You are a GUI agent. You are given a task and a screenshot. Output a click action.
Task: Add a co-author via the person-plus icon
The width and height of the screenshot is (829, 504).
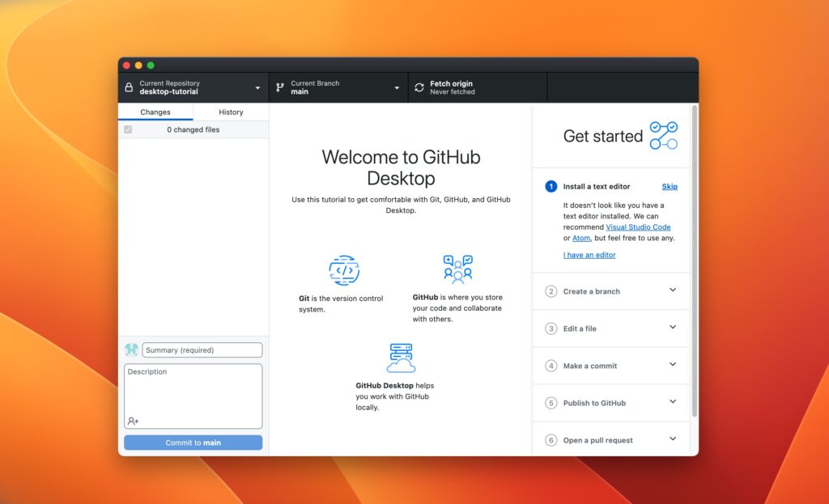[132, 420]
